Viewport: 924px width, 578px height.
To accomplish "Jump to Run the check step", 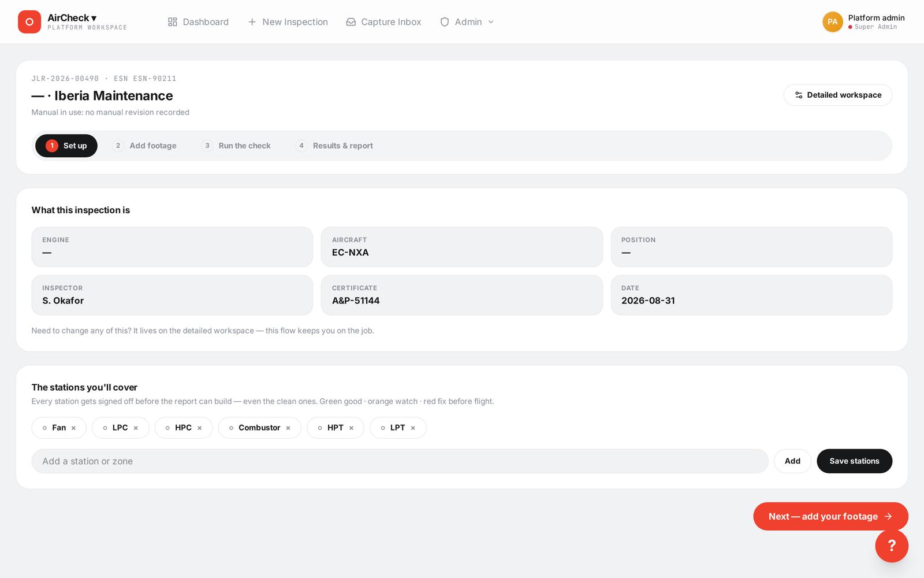I will coord(236,146).
